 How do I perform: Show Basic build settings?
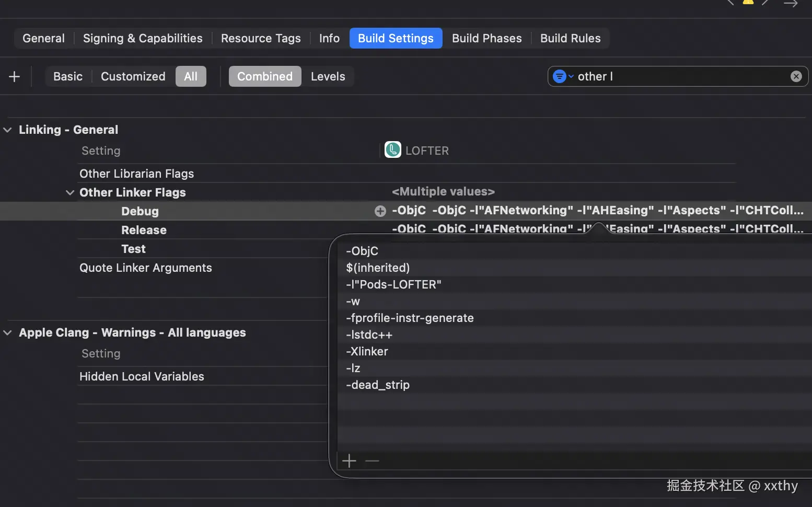(x=68, y=76)
